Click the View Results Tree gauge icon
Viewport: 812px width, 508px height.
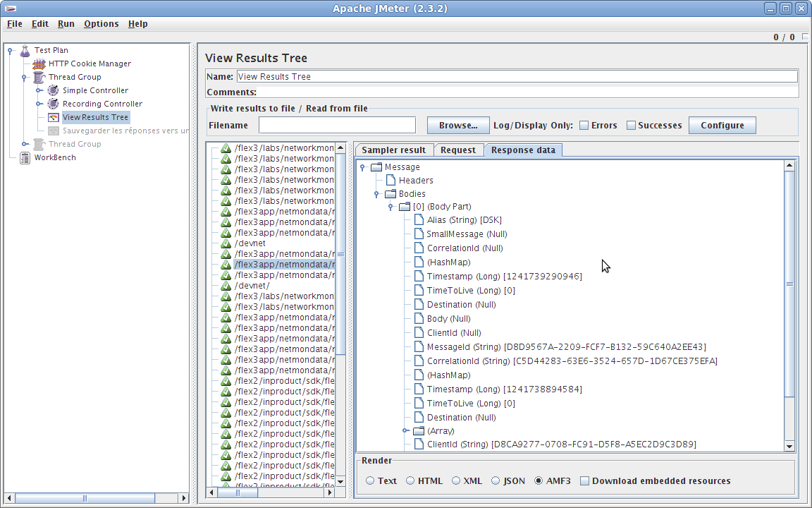pos(53,117)
